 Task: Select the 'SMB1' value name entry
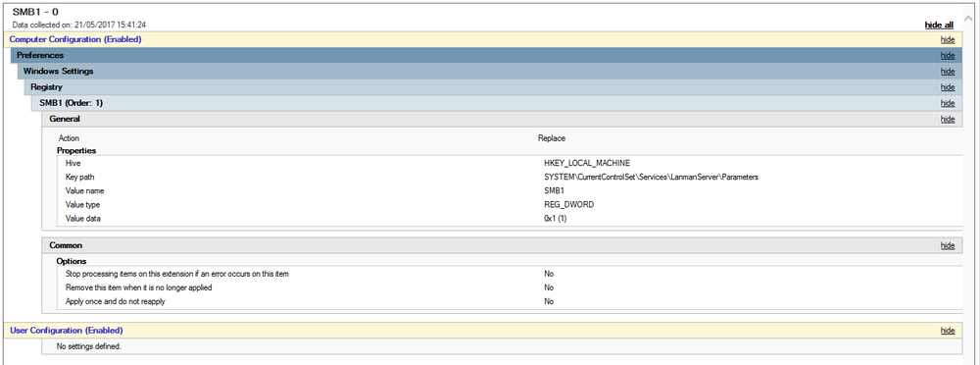pyautogui.click(x=555, y=191)
